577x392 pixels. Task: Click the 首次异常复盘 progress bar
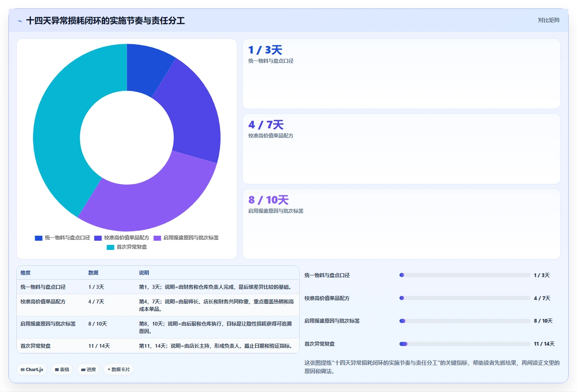[x=465, y=344]
